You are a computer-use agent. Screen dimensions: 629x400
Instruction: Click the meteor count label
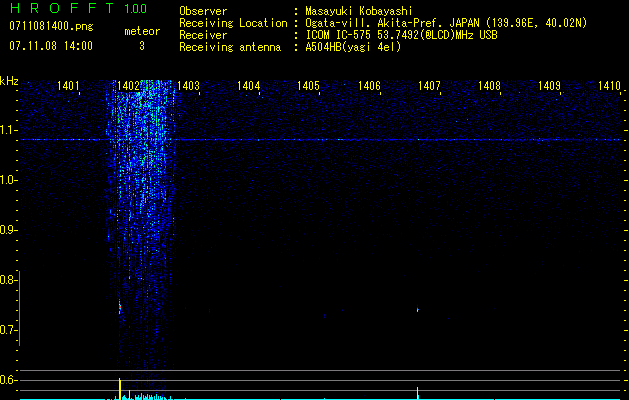point(142,31)
